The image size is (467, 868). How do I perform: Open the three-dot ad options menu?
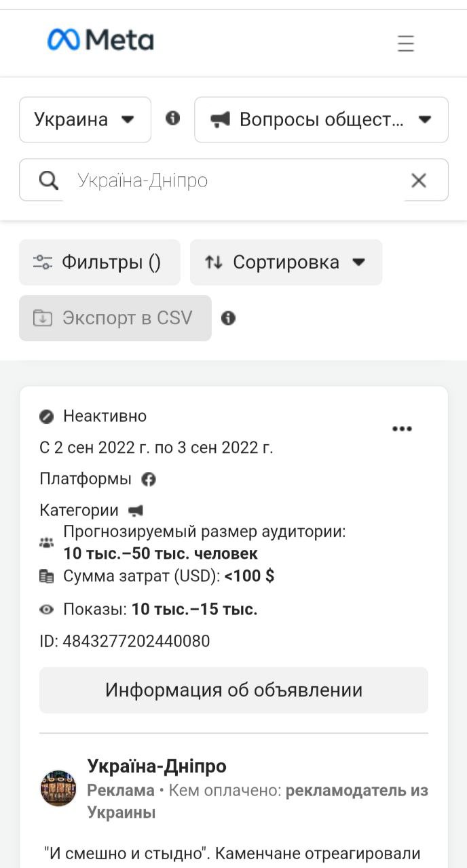(x=403, y=429)
